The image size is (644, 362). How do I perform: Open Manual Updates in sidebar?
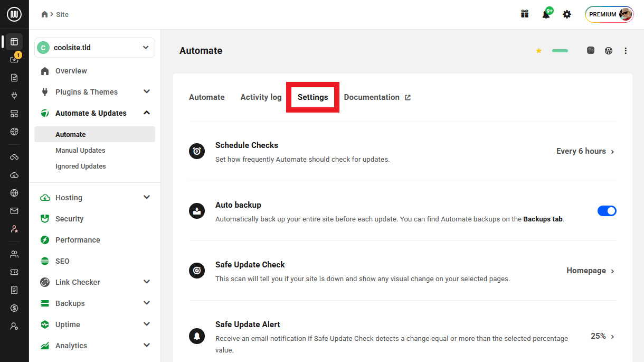80,150
